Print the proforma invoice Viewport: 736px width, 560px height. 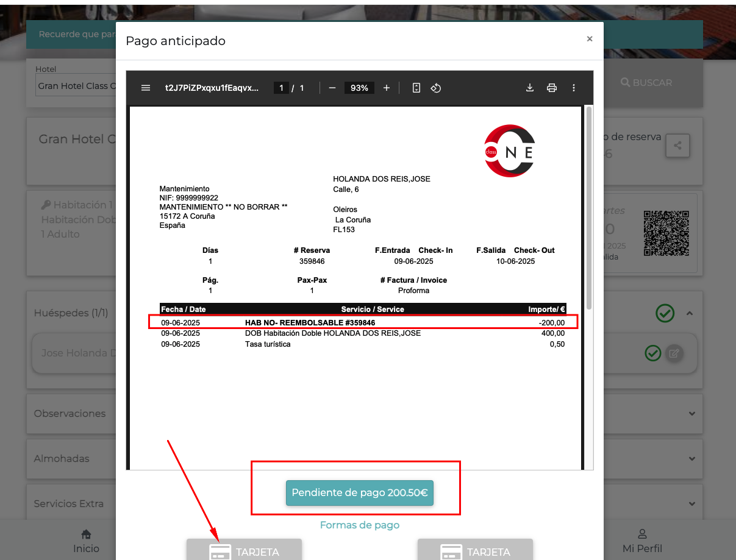pos(552,88)
